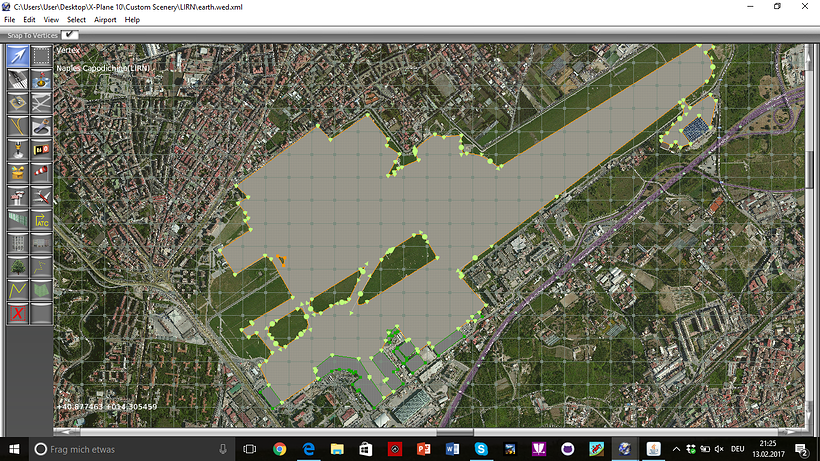Open Microsoft Edge from the taskbar
The height and width of the screenshot is (461, 820).
tap(309, 449)
